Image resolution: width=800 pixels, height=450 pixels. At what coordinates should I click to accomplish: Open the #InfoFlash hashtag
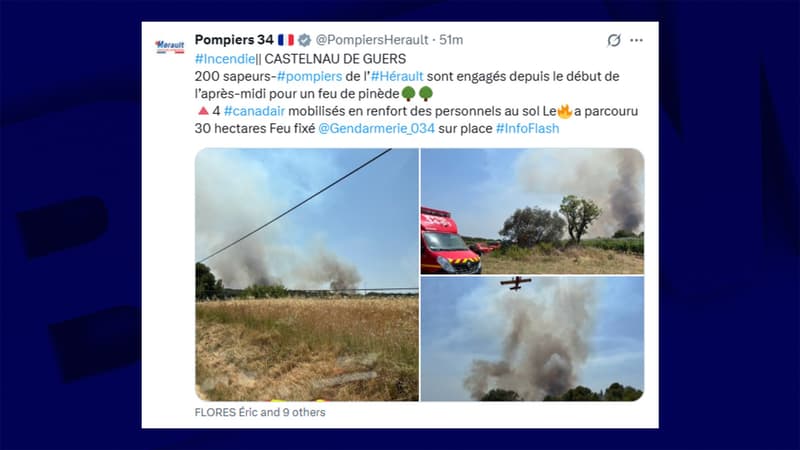point(528,128)
